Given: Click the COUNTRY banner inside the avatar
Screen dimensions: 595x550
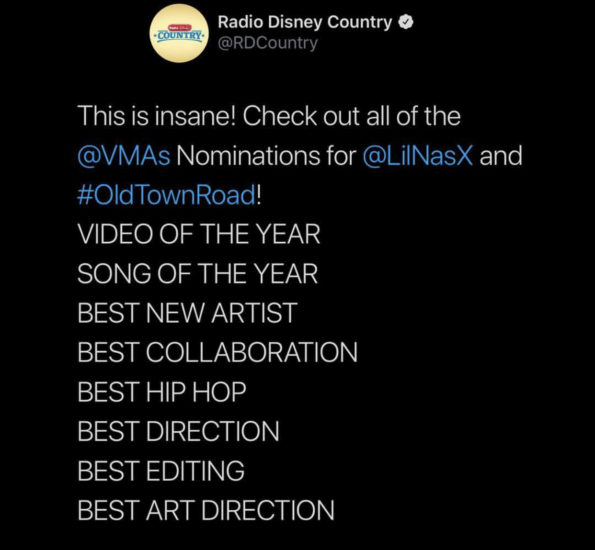Looking at the screenshot, I should [179, 35].
